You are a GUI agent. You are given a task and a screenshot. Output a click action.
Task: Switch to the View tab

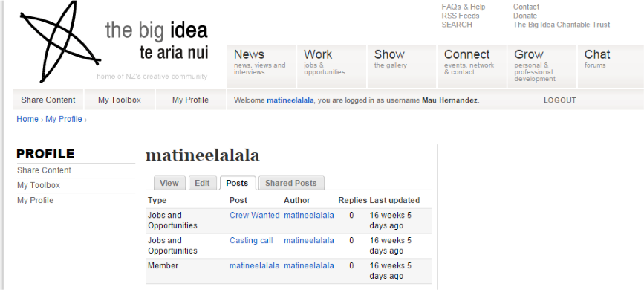[x=169, y=183]
